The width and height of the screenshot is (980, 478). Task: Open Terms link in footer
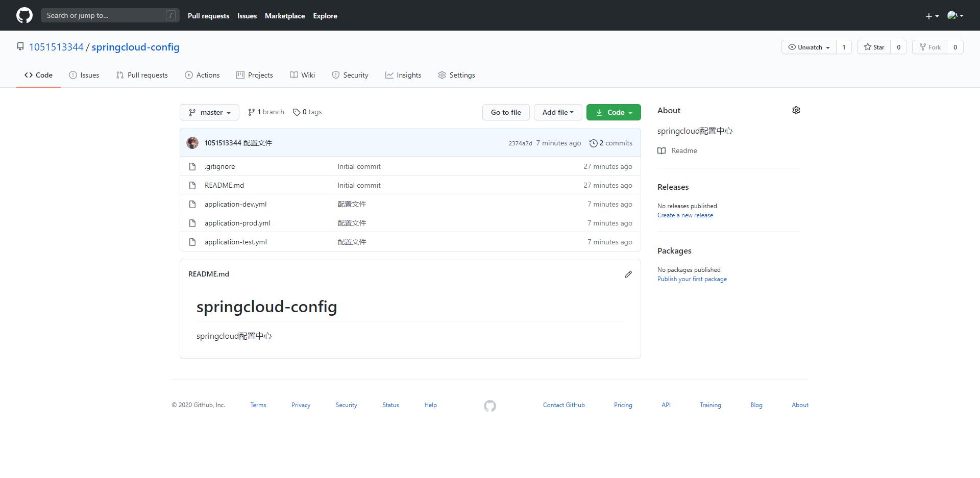click(258, 405)
